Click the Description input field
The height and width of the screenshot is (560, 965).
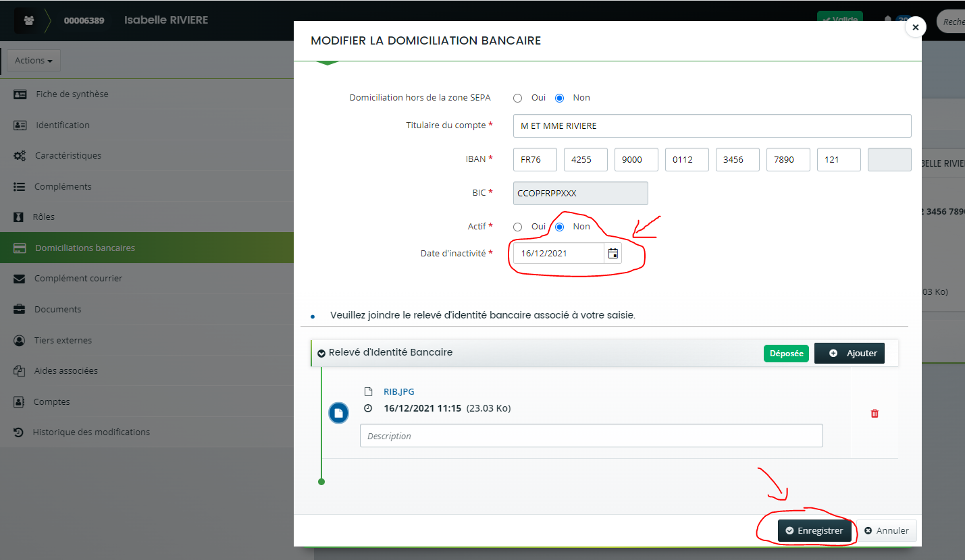pos(592,436)
